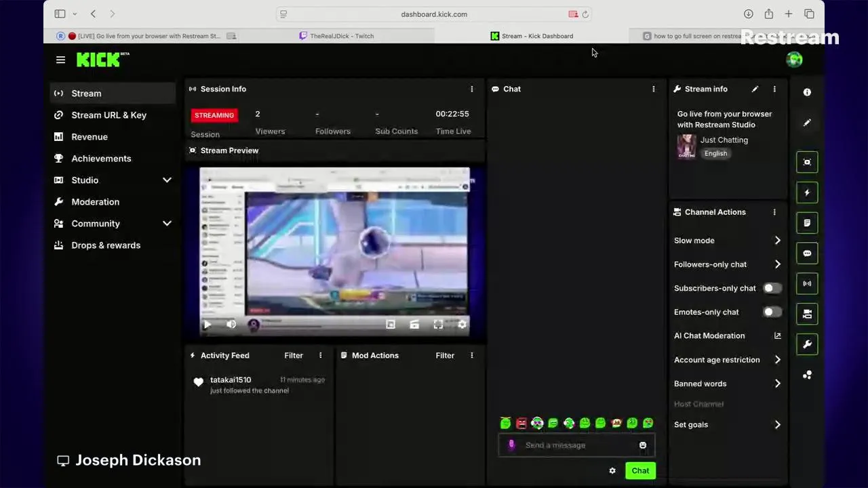
Task: Click mini-player icon in stream preview
Action: (391, 325)
